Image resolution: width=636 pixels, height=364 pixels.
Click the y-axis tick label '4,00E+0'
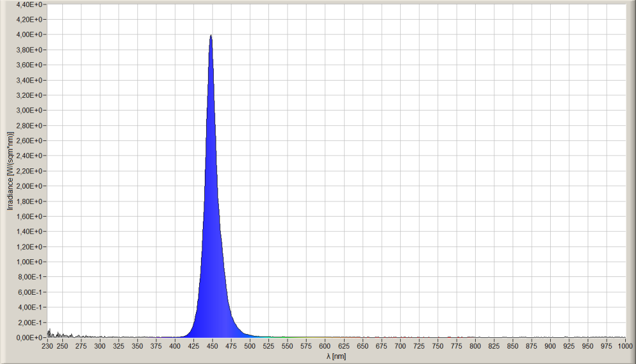tap(30, 34)
